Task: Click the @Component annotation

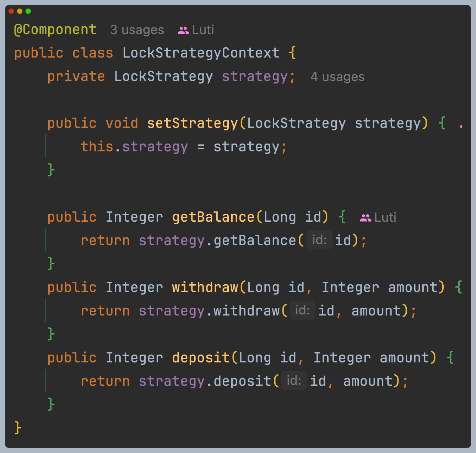Action: pyautogui.click(x=55, y=29)
